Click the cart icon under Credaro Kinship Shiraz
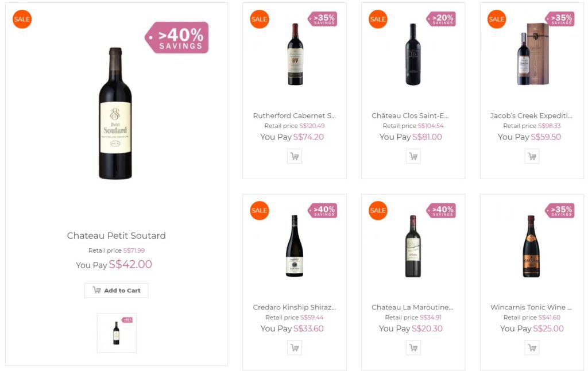The width and height of the screenshot is (588, 371). (x=295, y=347)
